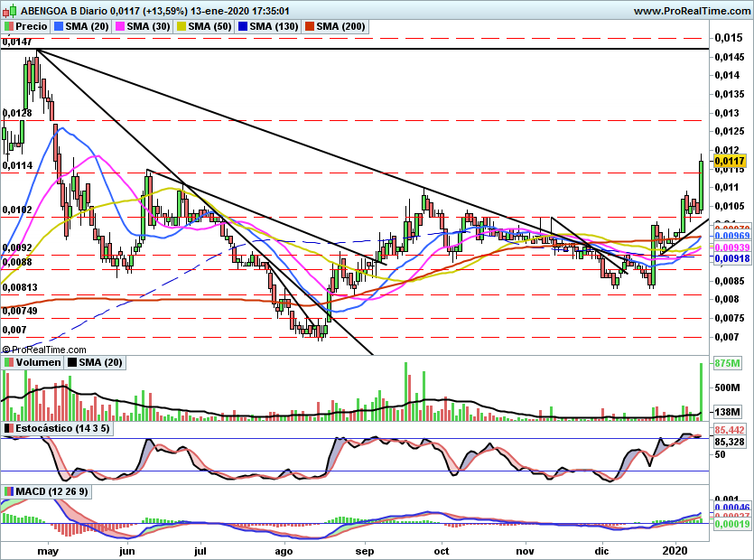Click the ProRealTime.com copyright watermark
The width and height of the screenshot is (754, 560).
44,349
